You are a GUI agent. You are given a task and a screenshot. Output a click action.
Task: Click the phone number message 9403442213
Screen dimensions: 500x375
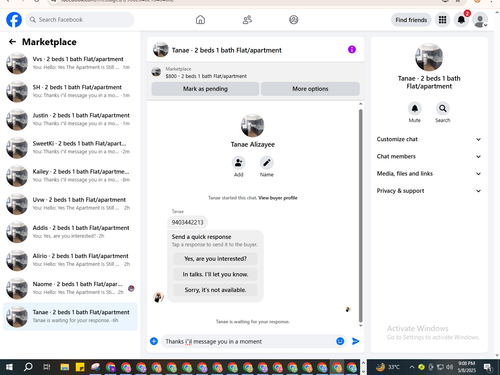(187, 222)
